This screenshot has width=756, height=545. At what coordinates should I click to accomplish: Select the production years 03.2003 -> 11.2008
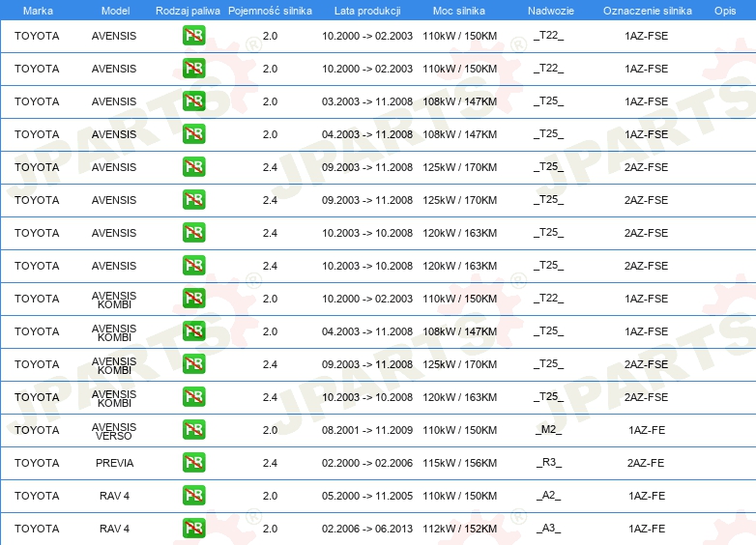pyautogui.click(x=367, y=101)
